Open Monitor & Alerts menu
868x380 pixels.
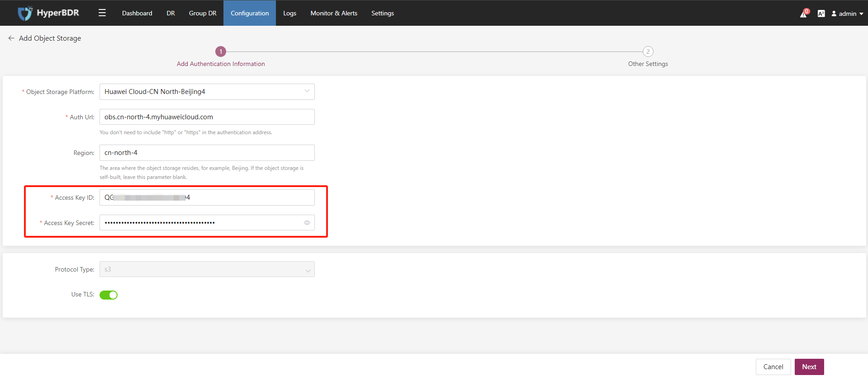point(334,13)
